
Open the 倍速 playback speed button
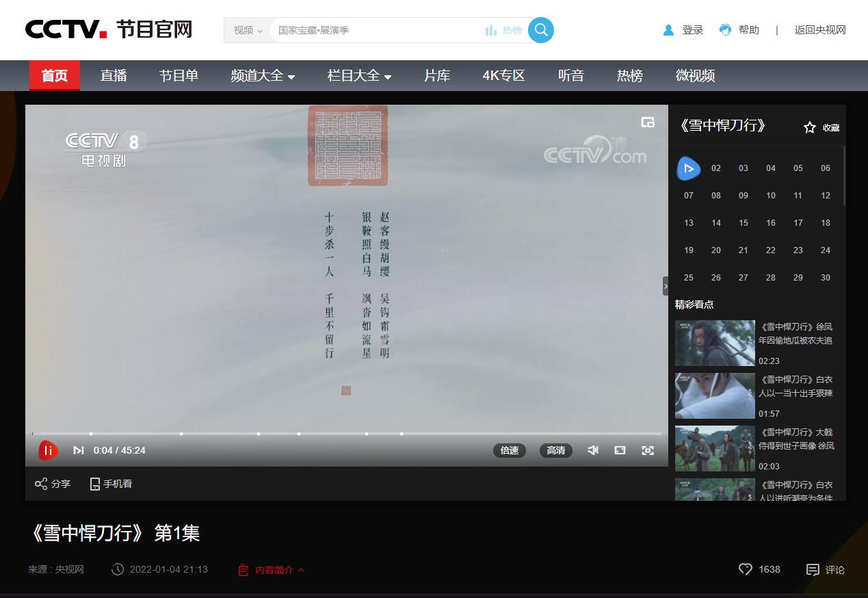coord(509,450)
